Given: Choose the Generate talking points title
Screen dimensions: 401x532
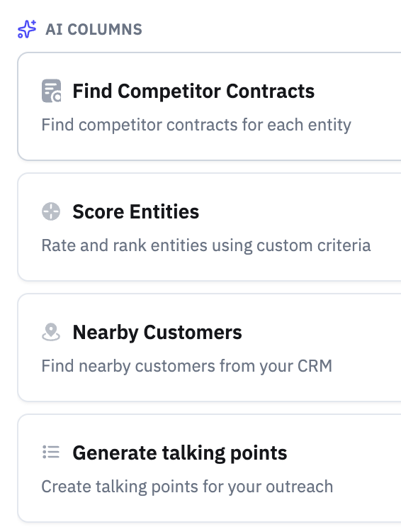Looking at the screenshot, I should point(180,453).
